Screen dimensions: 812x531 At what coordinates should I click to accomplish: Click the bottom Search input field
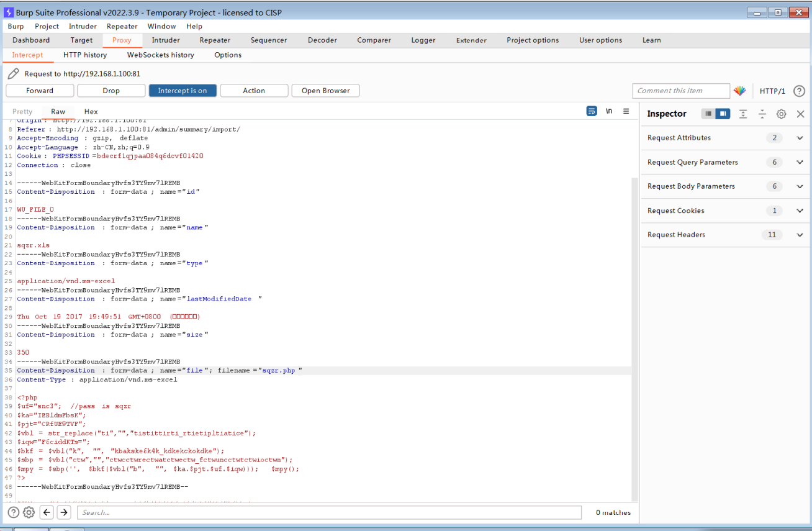pyautogui.click(x=329, y=512)
